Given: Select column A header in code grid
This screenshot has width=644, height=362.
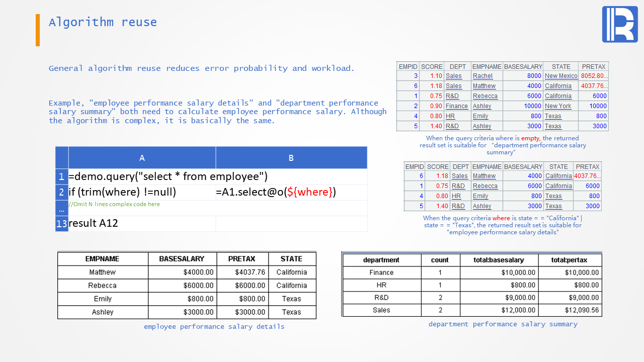Looking at the screenshot, I should tap(142, 158).
